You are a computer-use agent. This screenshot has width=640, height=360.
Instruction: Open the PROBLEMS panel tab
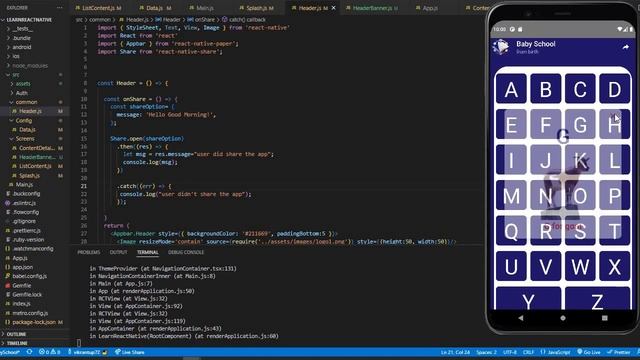89,252
